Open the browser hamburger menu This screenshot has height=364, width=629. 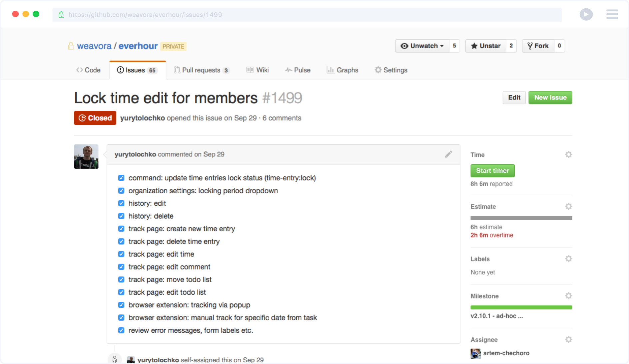612,14
